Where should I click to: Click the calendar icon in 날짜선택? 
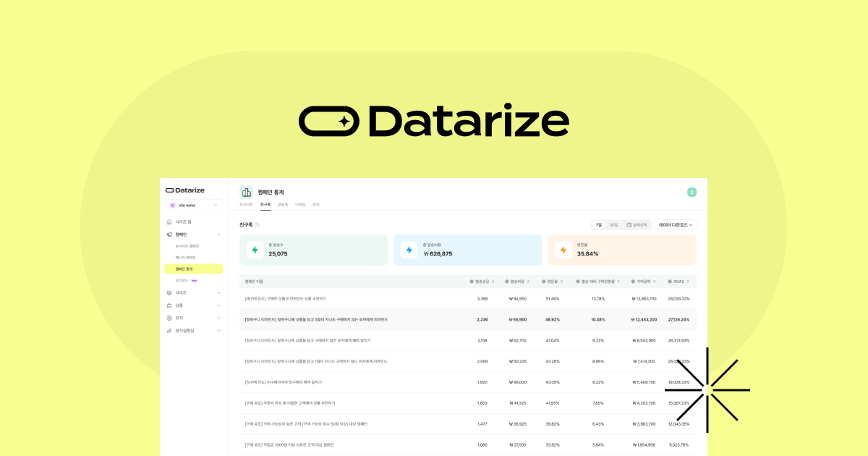629,225
